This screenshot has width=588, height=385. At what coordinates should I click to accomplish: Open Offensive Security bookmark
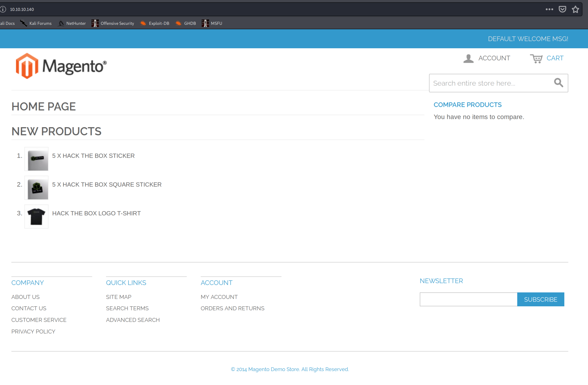pyautogui.click(x=113, y=23)
